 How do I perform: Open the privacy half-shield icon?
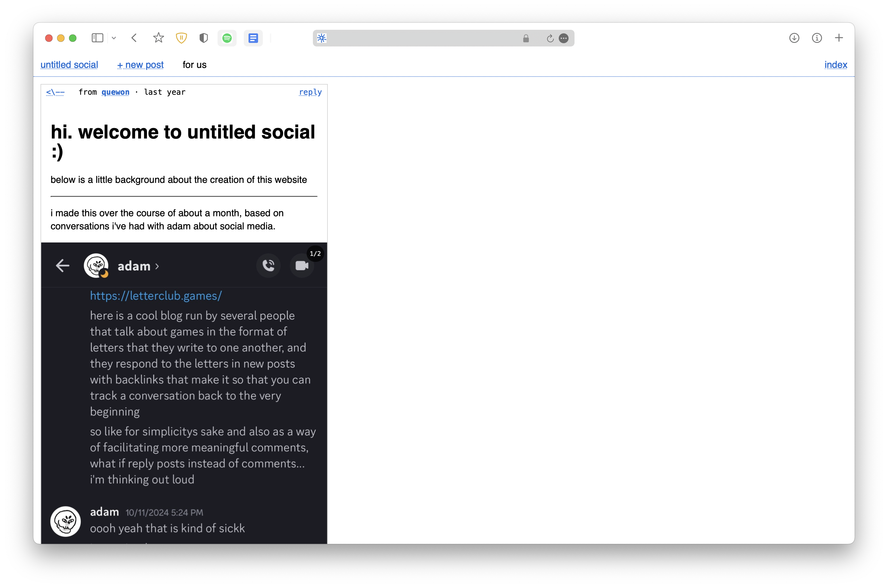(x=203, y=38)
